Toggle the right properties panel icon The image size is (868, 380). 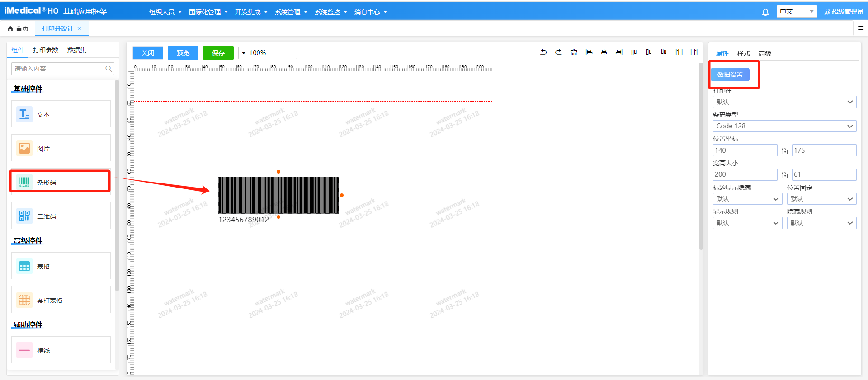point(694,52)
